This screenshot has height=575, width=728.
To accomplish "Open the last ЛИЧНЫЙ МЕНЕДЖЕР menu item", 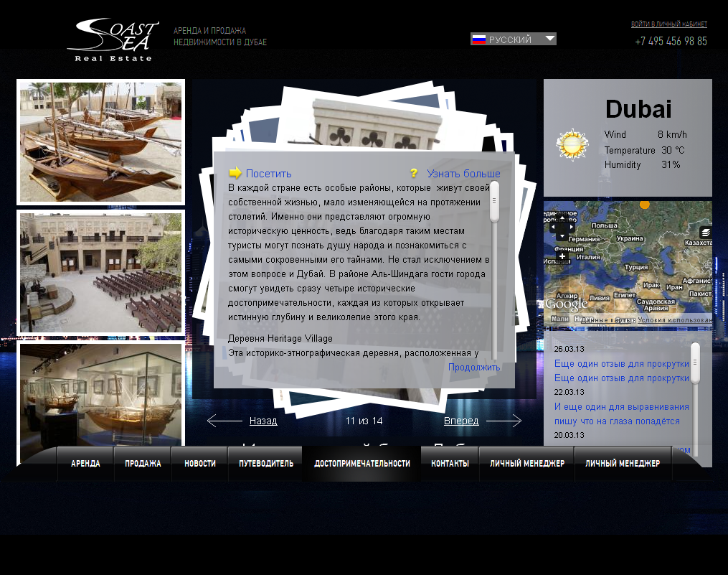I will pyautogui.click(x=623, y=464).
